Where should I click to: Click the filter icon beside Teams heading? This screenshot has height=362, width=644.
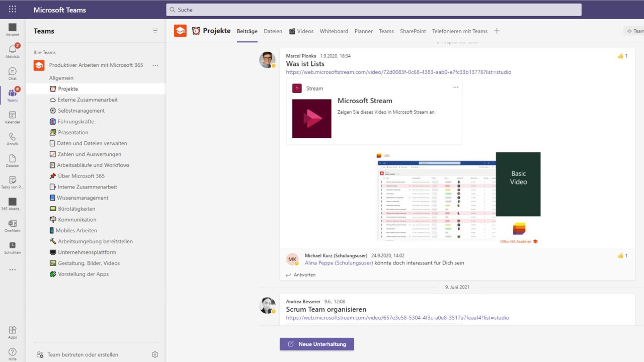pos(155,31)
